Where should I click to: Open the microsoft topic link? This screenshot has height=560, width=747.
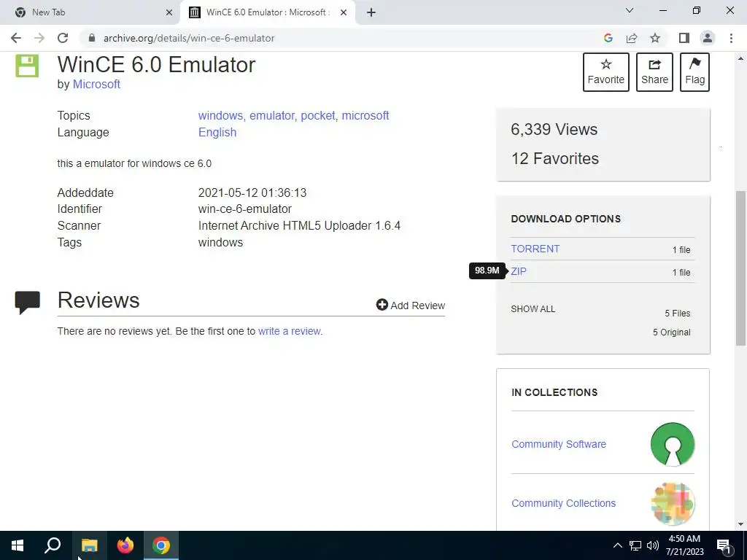365,116
